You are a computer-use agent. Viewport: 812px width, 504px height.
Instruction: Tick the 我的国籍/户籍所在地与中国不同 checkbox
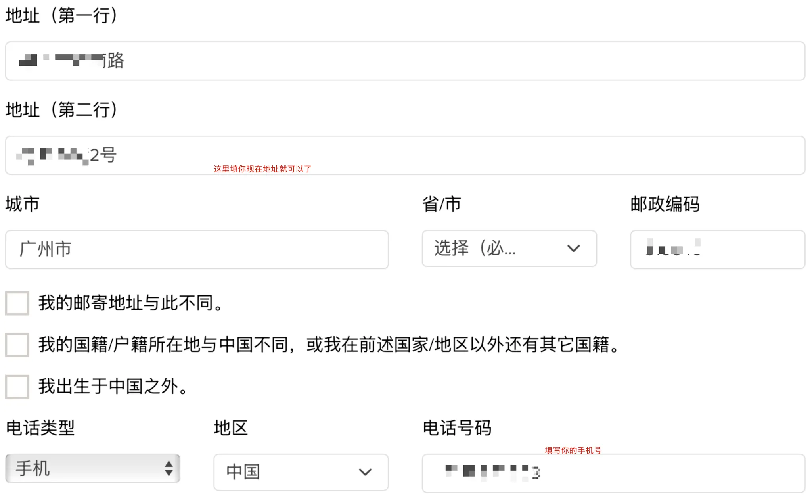[x=17, y=345]
